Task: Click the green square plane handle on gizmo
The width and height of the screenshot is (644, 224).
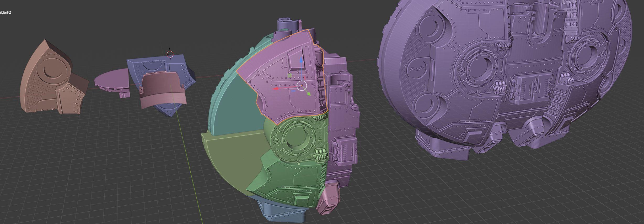Action: coord(289,76)
